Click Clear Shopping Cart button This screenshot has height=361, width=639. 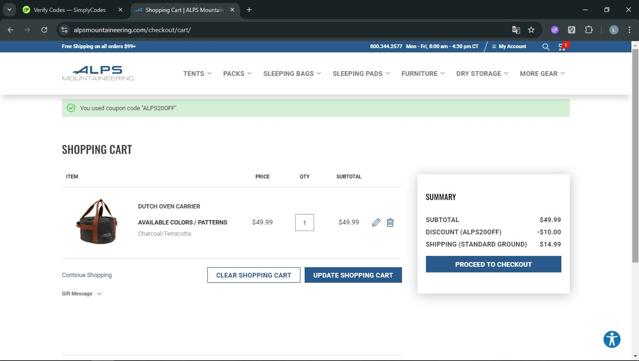tap(253, 275)
